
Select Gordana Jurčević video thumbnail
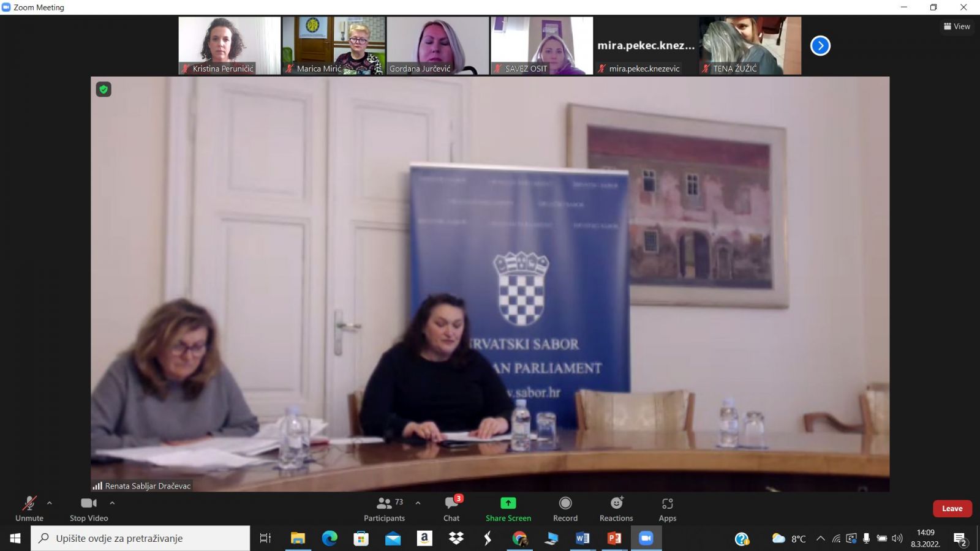(x=438, y=45)
